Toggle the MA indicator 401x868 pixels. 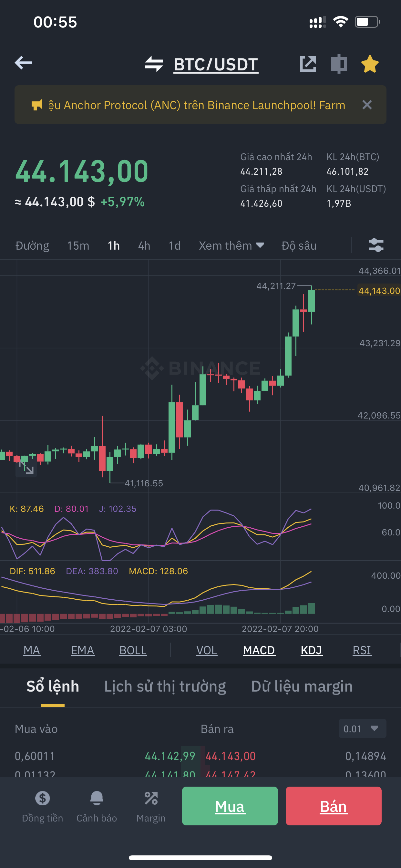tap(32, 650)
